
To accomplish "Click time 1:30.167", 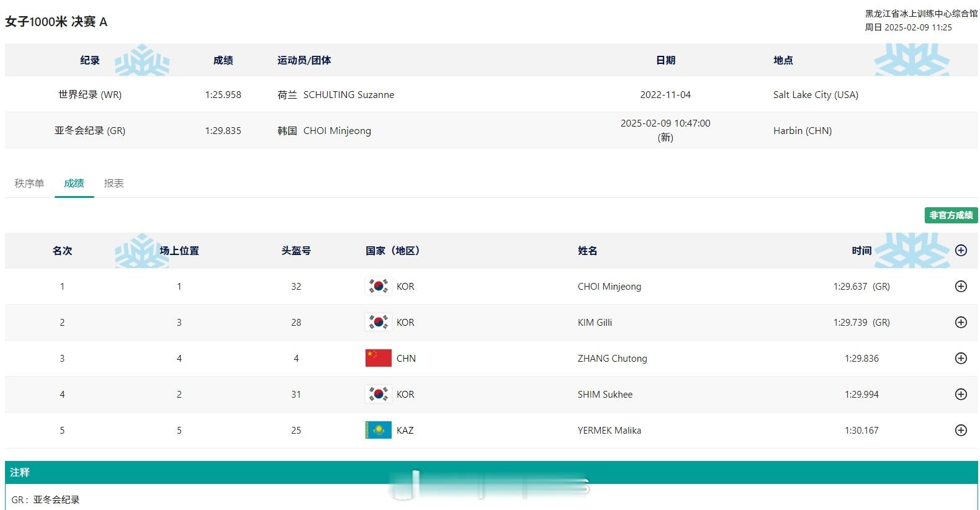I will coord(861,430).
